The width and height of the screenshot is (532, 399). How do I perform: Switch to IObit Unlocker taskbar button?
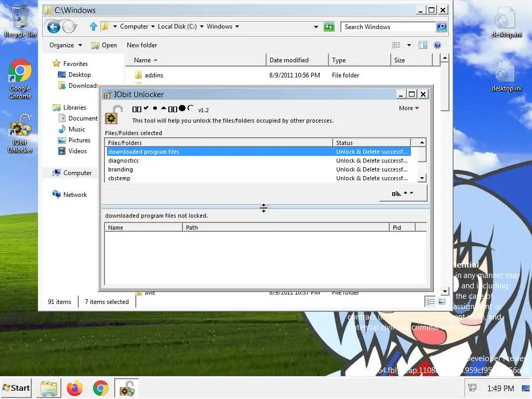(127, 389)
